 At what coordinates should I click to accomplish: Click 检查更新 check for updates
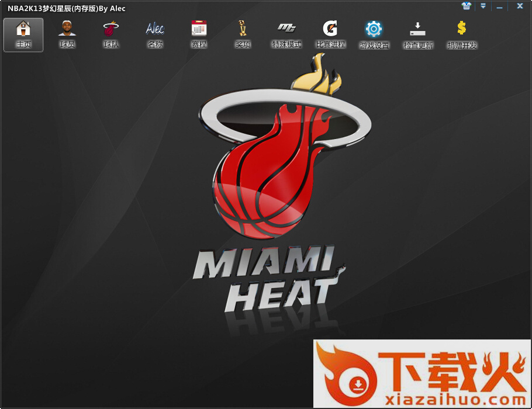click(418, 35)
